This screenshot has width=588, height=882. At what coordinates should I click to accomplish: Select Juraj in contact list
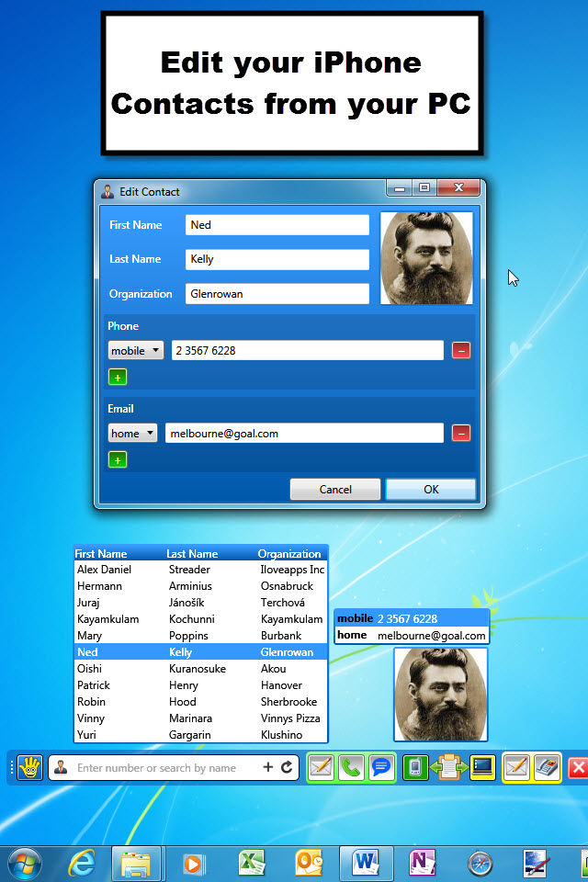tap(201, 603)
